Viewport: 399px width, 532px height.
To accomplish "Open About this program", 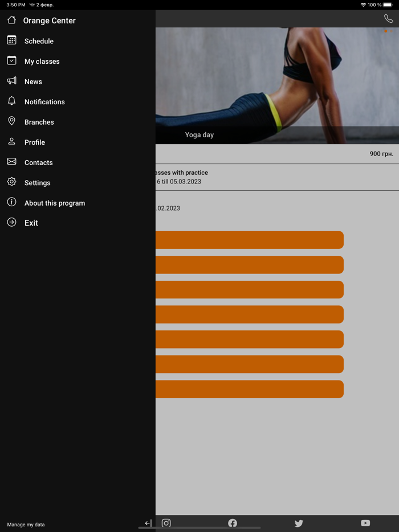I will pyautogui.click(x=55, y=203).
